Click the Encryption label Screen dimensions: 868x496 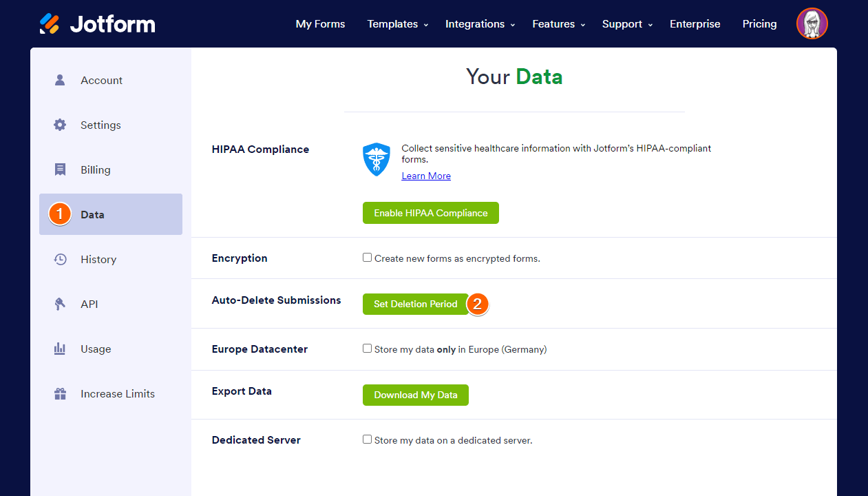(240, 258)
